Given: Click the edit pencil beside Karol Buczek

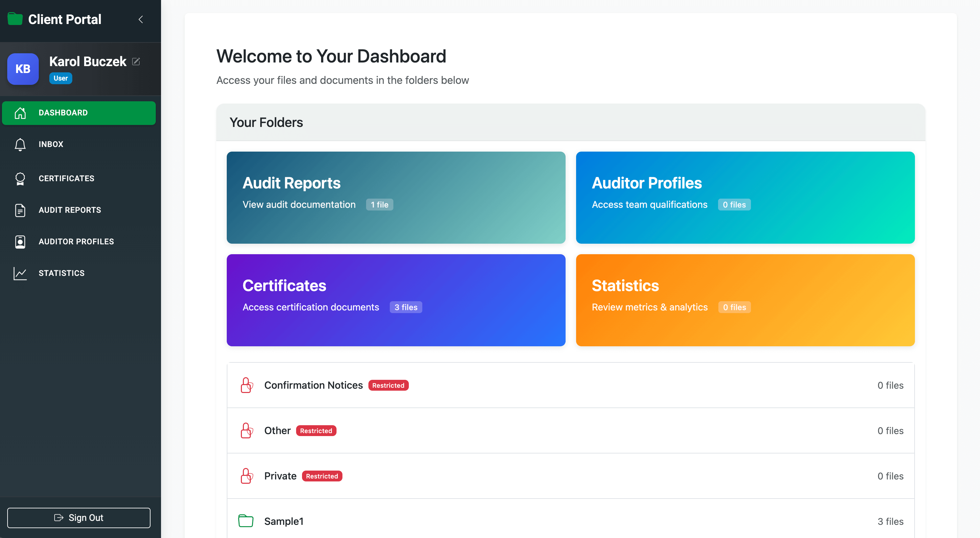Looking at the screenshot, I should click(136, 61).
